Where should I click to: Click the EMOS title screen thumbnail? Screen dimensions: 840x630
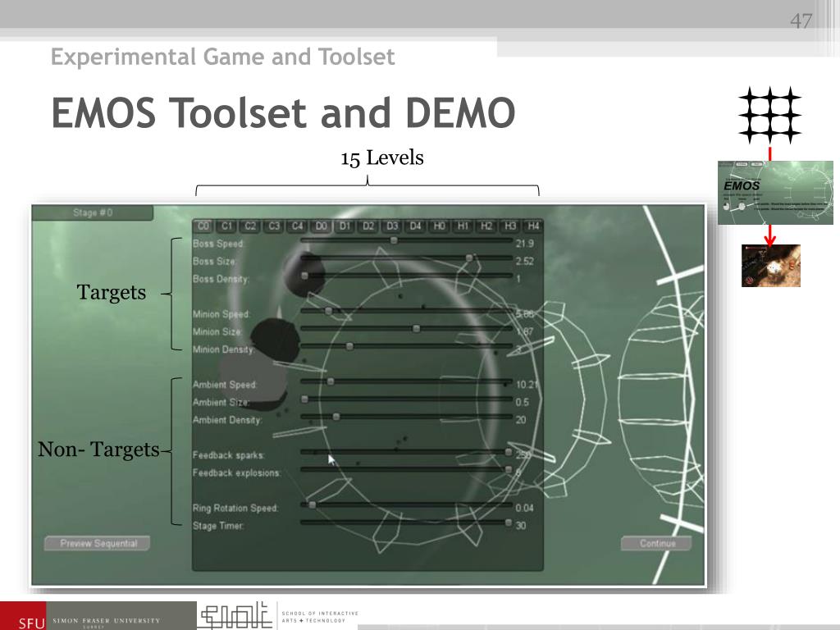775,192
